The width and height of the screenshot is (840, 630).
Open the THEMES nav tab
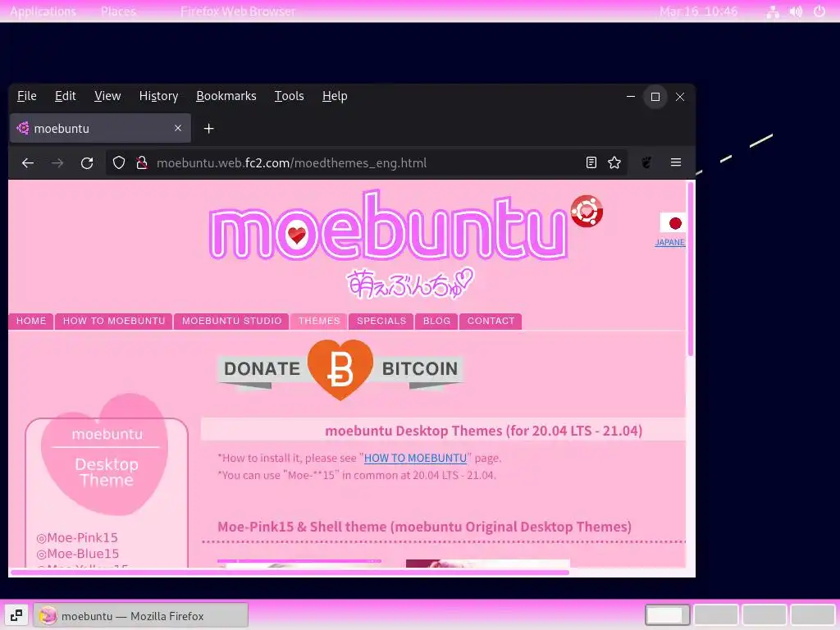(319, 321)
